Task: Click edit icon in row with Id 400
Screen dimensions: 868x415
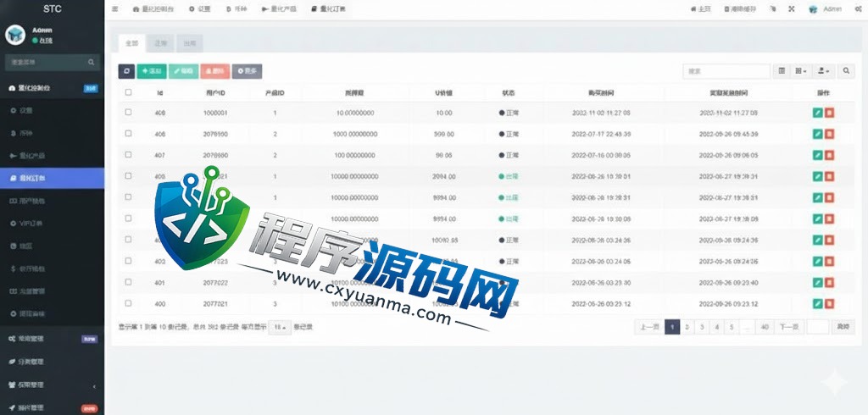Action: point(818,304)
